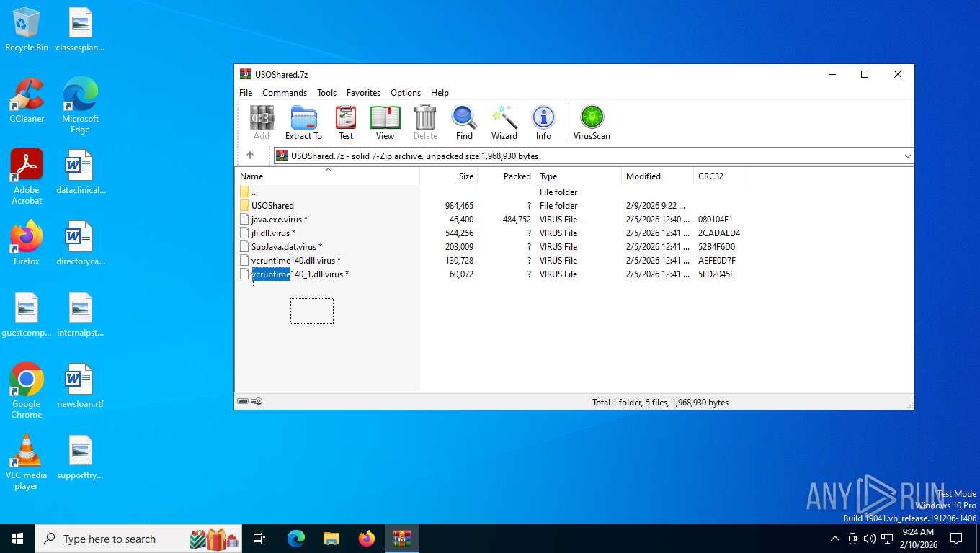Select jli.dll.virus file row
980x553 pixels.
point(490,233)
